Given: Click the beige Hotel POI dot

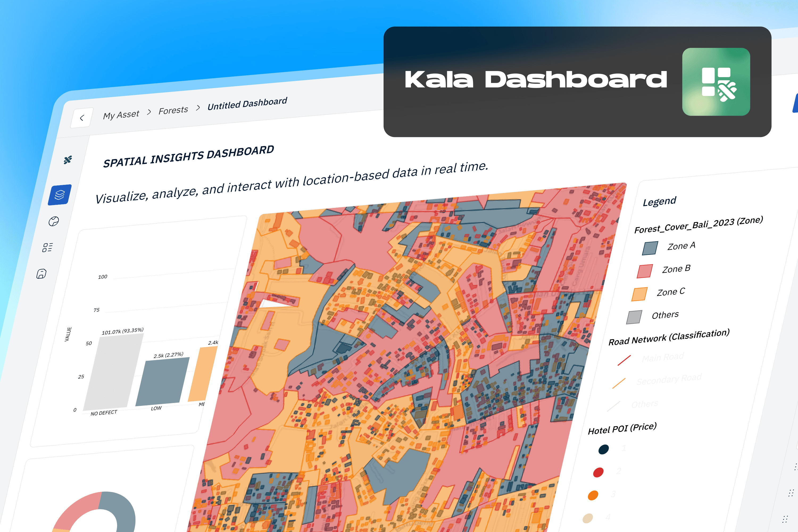Looking at the screenshot, I should pos(588,518).
